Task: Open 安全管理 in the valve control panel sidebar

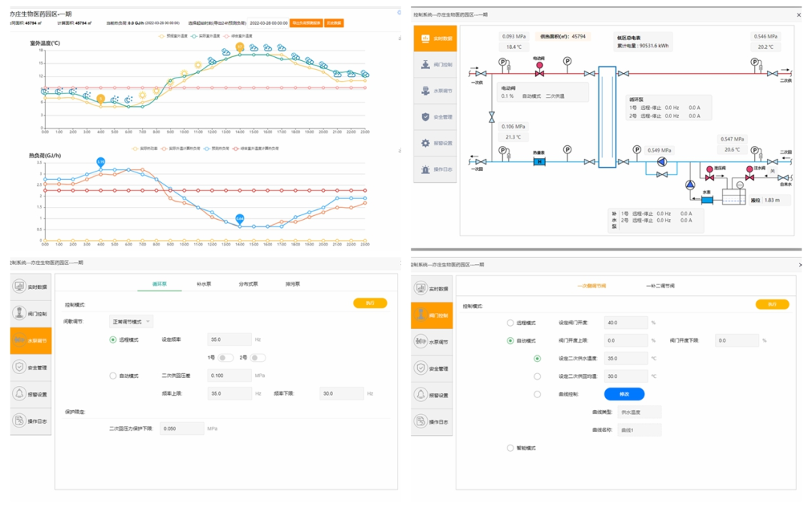Action: [432, 369]
